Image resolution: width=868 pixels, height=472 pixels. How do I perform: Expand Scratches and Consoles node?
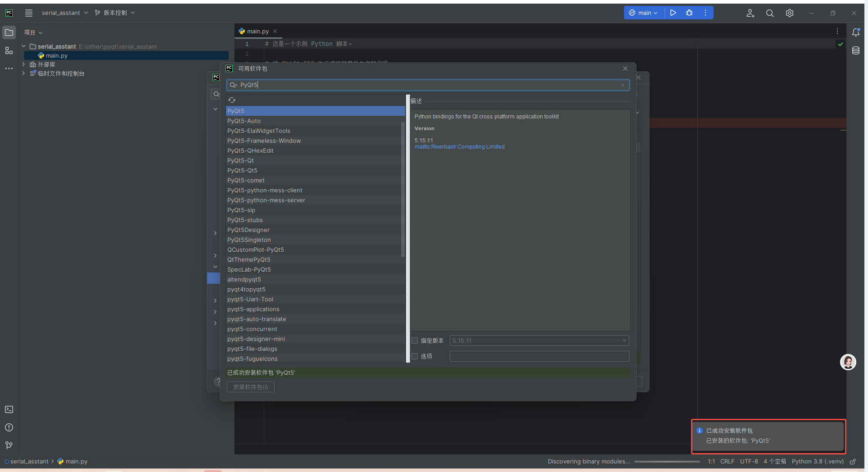point(24,73)
